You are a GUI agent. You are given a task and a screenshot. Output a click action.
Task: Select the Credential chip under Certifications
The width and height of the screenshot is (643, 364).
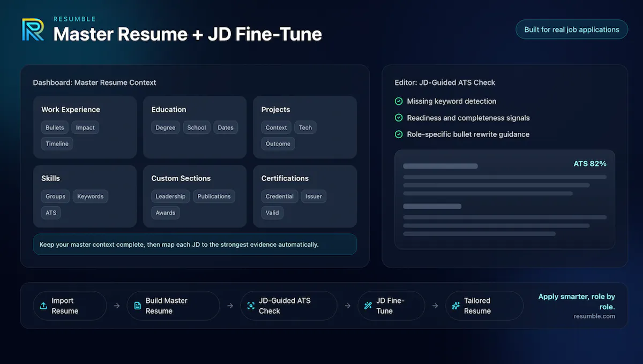pyautogui.click(x=280, y=196)
